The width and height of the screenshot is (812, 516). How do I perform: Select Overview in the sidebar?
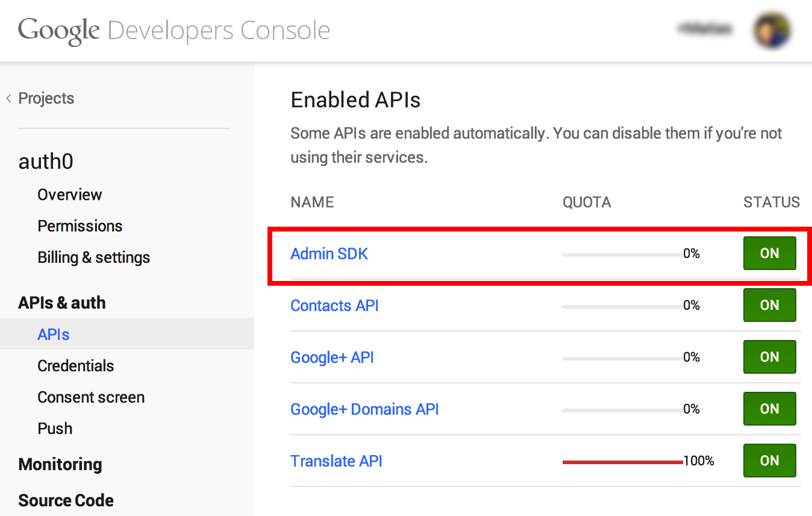click(69, 195)
